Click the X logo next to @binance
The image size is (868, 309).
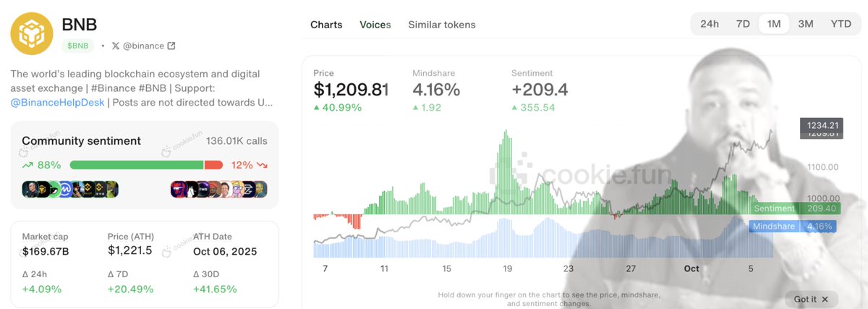(116, 46)
